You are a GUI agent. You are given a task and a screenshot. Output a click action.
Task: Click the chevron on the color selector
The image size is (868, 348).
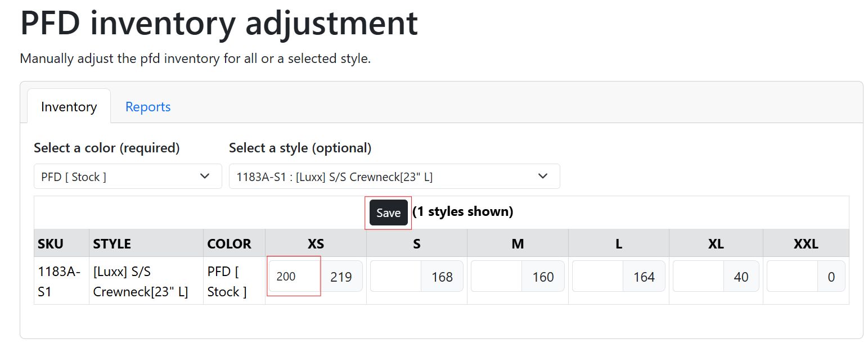[x=205, y=176]
